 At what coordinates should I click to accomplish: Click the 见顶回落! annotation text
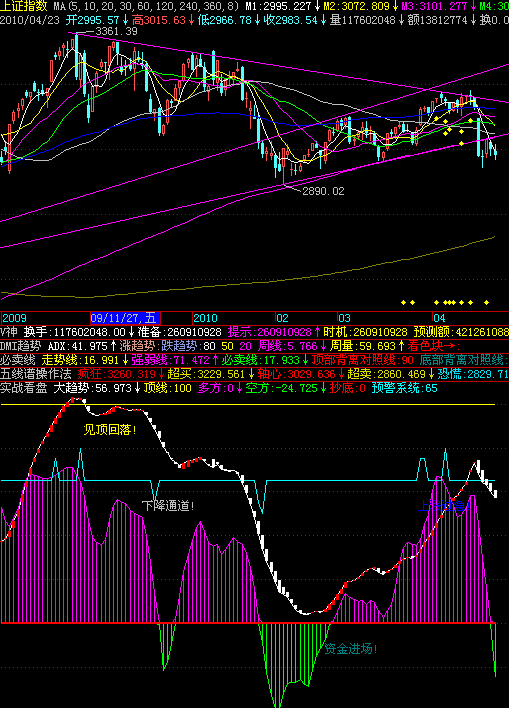point(110,430)
